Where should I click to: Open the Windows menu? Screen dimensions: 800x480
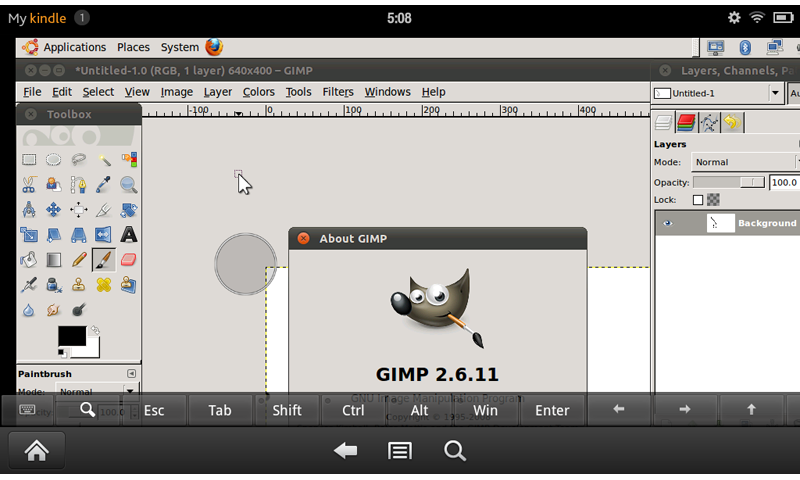[387, 92]
